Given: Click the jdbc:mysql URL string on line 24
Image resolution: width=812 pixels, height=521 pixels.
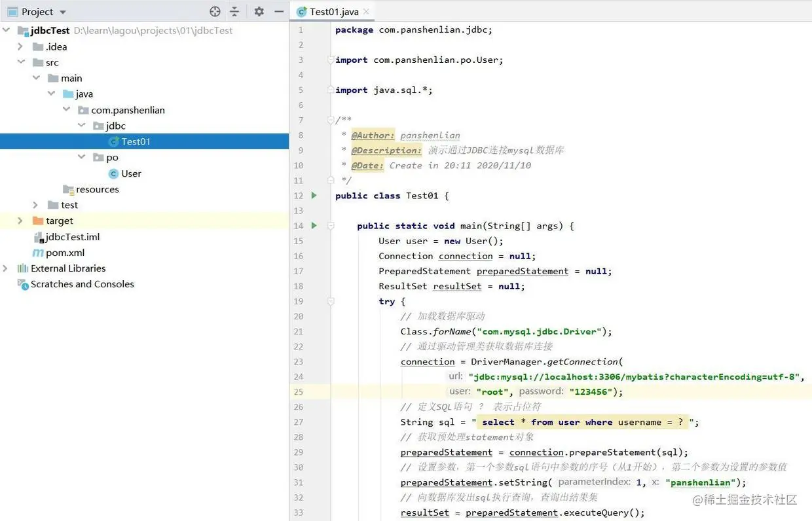Looking at the screenshot, I should [x=635, y=376].
